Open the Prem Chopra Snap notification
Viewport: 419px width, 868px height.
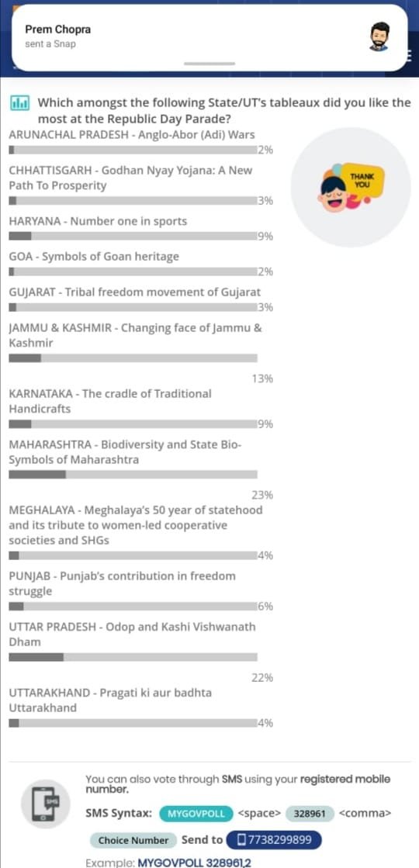209,37
